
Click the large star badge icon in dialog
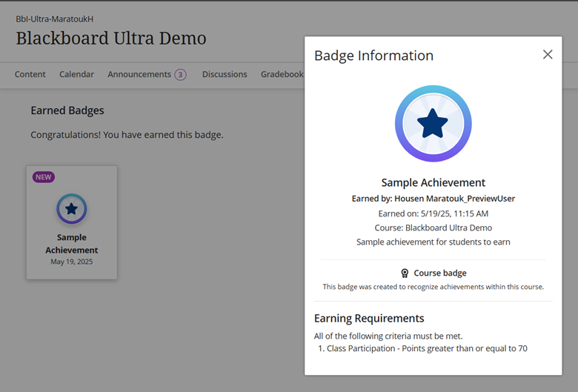click(433, 124)
